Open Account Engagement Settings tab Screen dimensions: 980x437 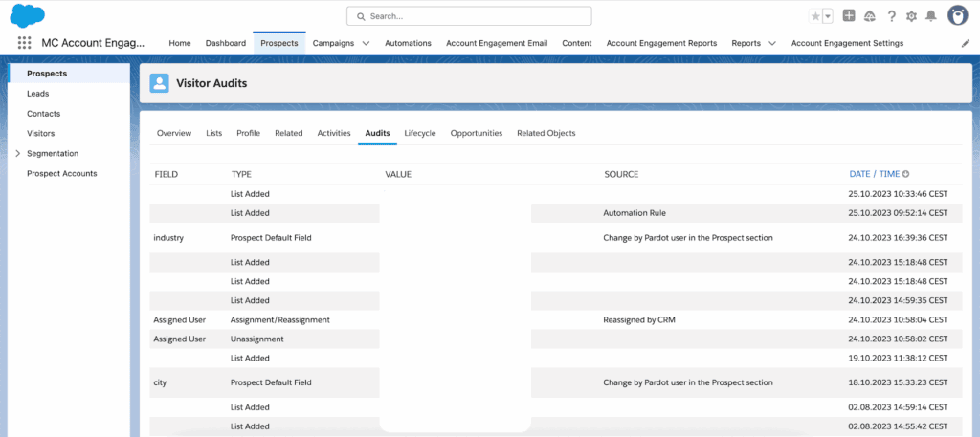pos(848,43)
